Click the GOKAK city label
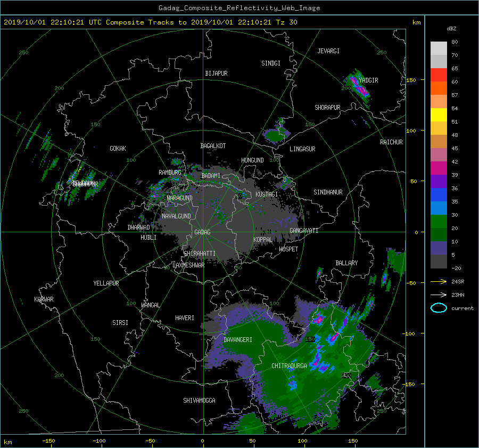This screenshot has height=448, width=479. pos(118,149)
